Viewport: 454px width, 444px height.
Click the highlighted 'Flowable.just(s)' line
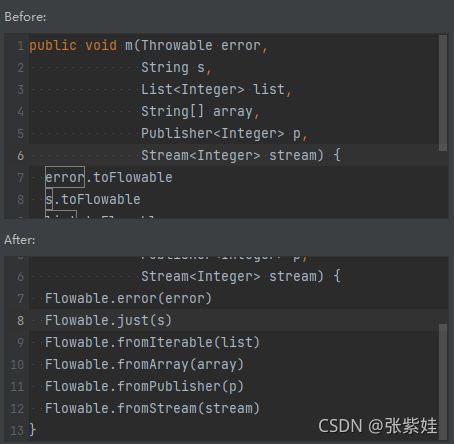108,320
